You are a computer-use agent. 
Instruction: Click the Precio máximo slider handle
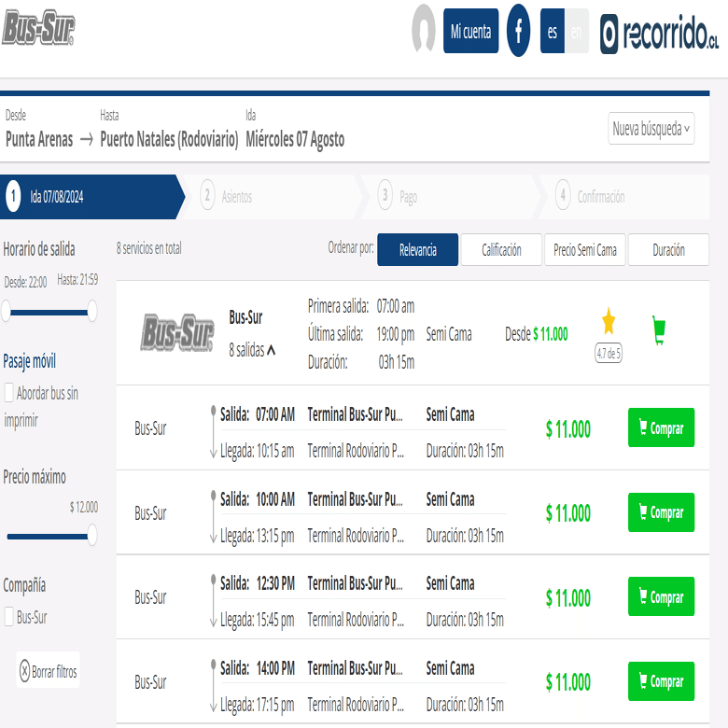pos(92,535)
